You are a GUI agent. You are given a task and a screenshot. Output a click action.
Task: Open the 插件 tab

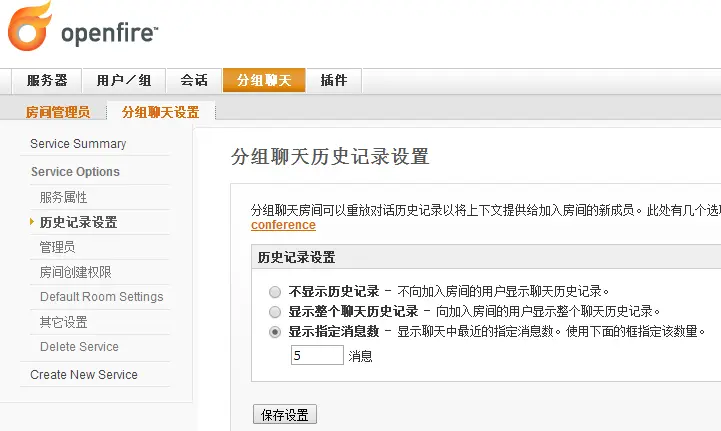click(x=334, y=80)
